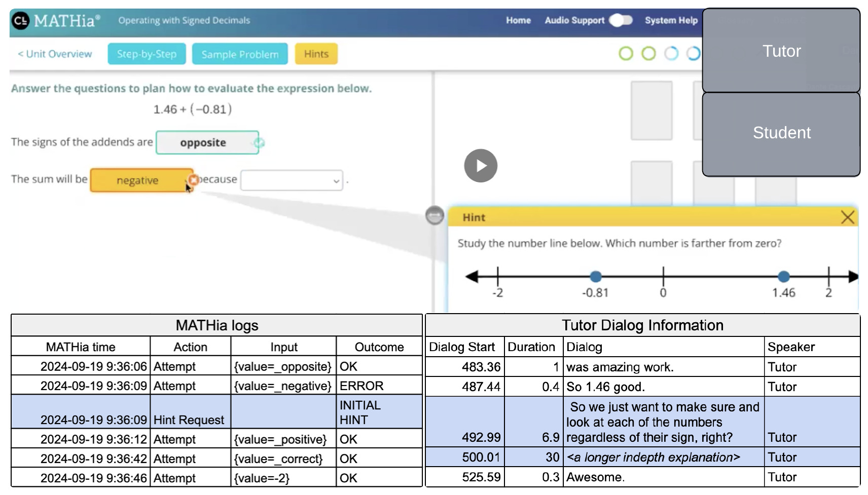This screenshot has height=495, width=868.
Task: Click the 1.46 point on the number line
Action: (x=783, y=277)
